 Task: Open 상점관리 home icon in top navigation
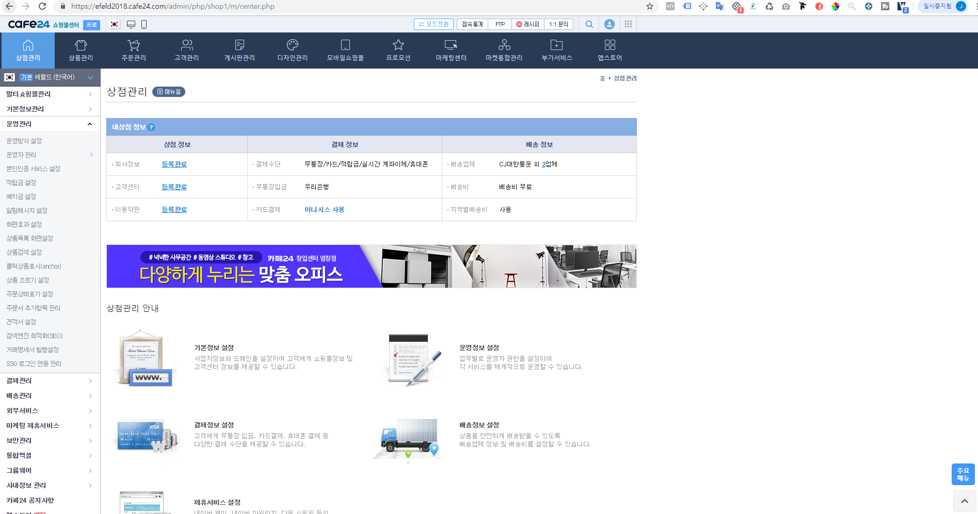point(27,50)
